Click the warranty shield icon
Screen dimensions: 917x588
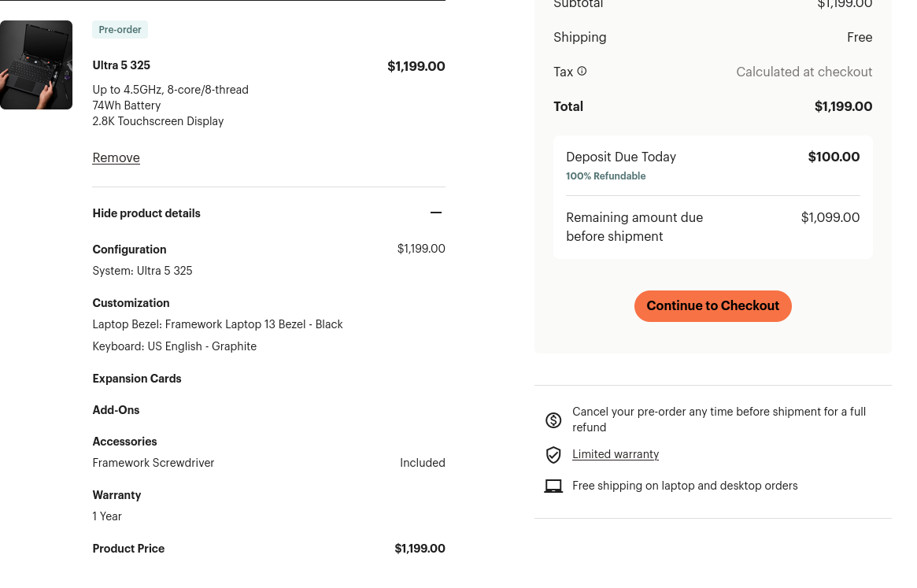[553, 455]
